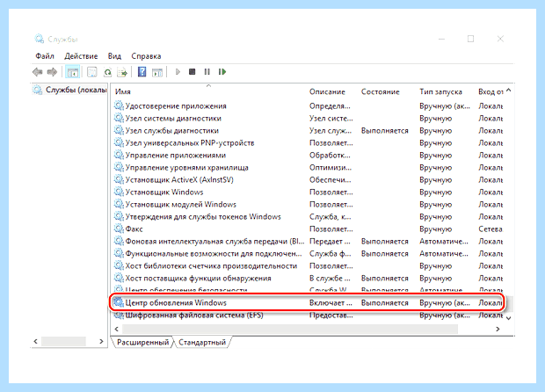Sort by the Тип запуска column header
Screen dimensions: 545x392
tap(440, 91)
